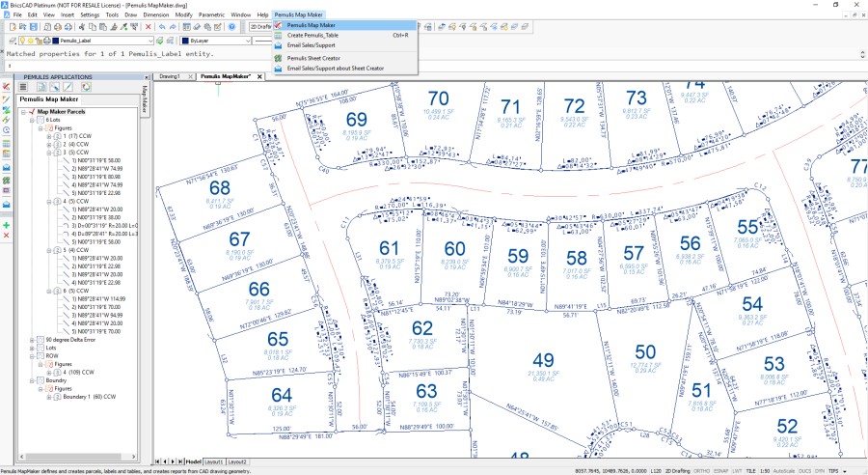This screenshot has width=868, height=475.
Task: Click the Print icon in toolbar
Action: 58,27
